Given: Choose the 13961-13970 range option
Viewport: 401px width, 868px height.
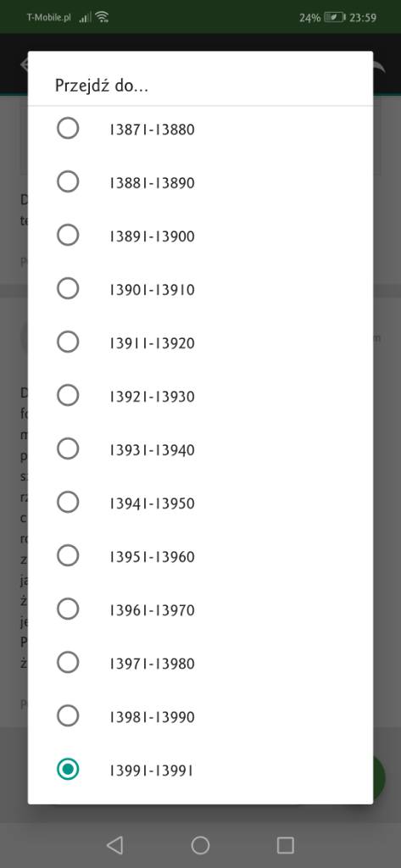Looking at the screenshot, I should click(x=200, y=609).
